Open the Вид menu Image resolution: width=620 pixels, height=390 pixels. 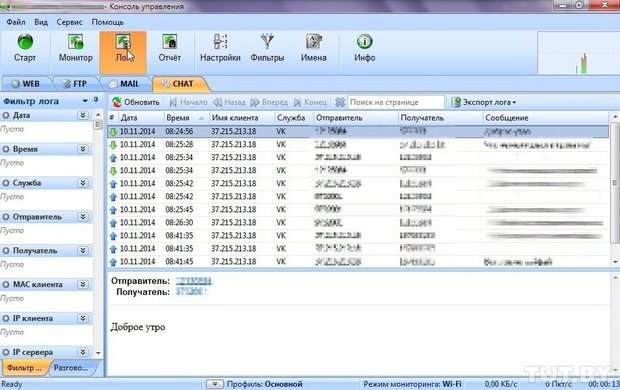[41, 22]
